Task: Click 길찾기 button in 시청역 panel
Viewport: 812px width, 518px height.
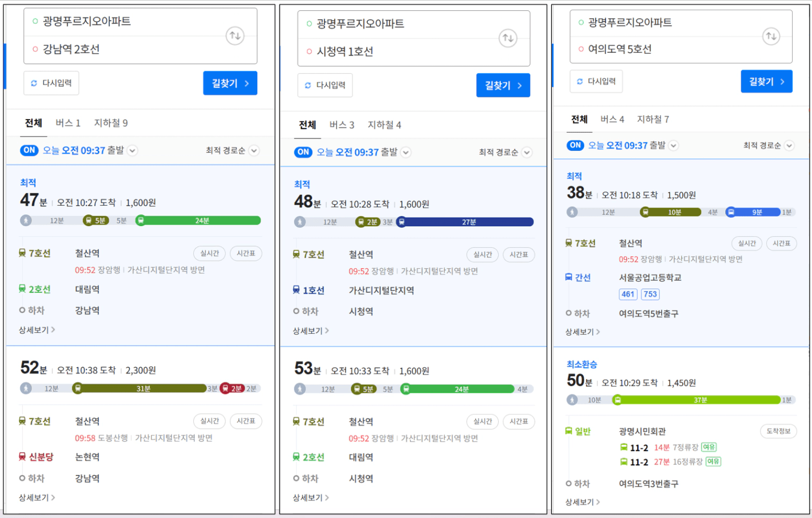Action: point(503,86)
